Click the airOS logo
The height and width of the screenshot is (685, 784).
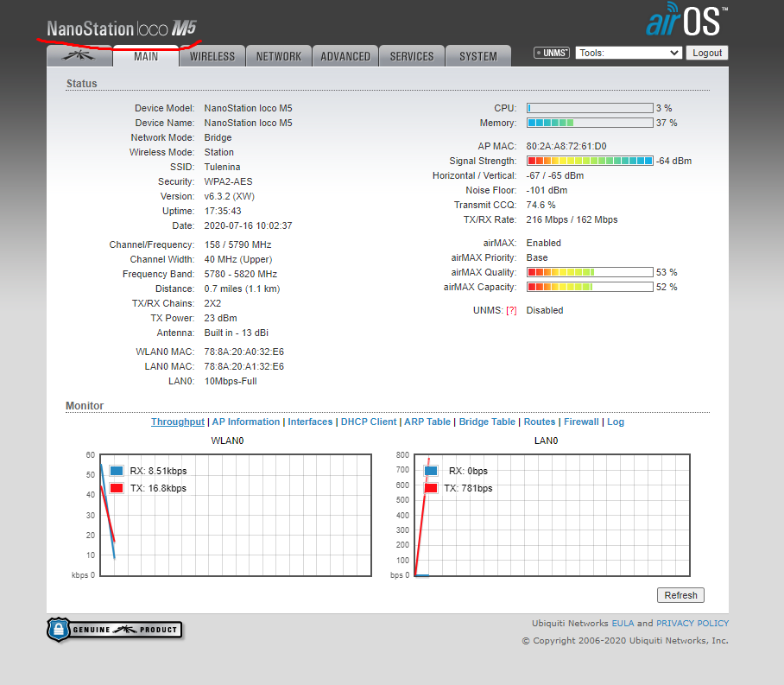[686, 20]
